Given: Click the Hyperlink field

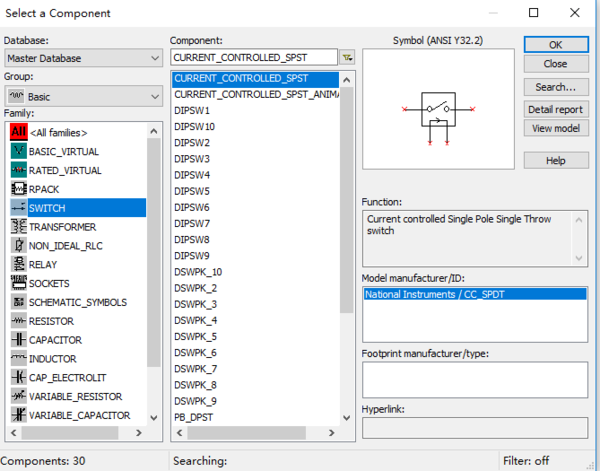Looking at the screenshot, I should click(475, 427).
